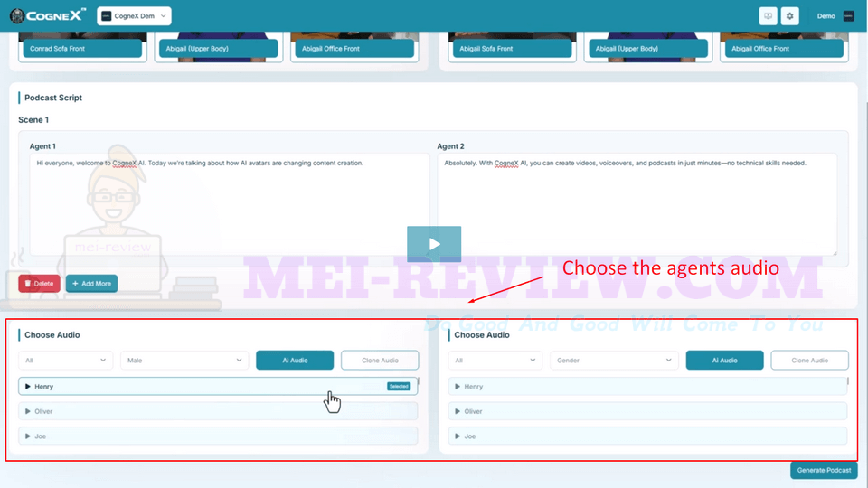Image resolution: width=868 pixels, height=488 pixels.
Task: Delete Scene 1 with red Delete button
Action: (x=39, y=283)
